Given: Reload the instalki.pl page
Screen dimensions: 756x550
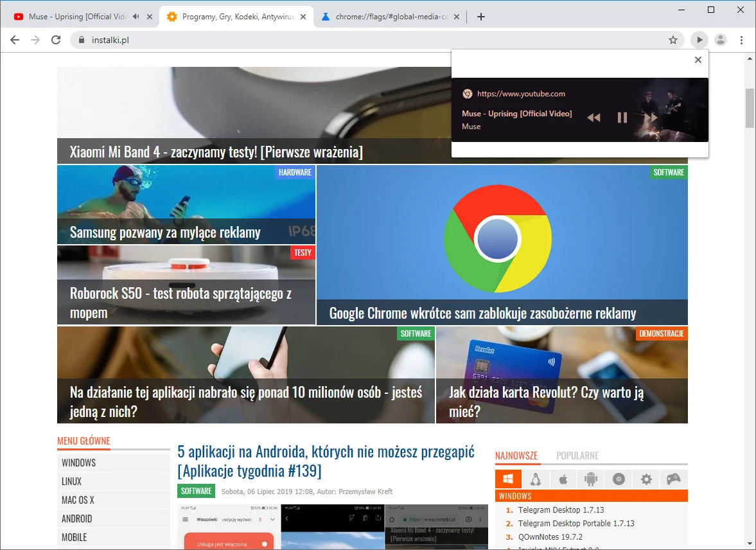Looking at the screenshot, I should click(56, 40).
